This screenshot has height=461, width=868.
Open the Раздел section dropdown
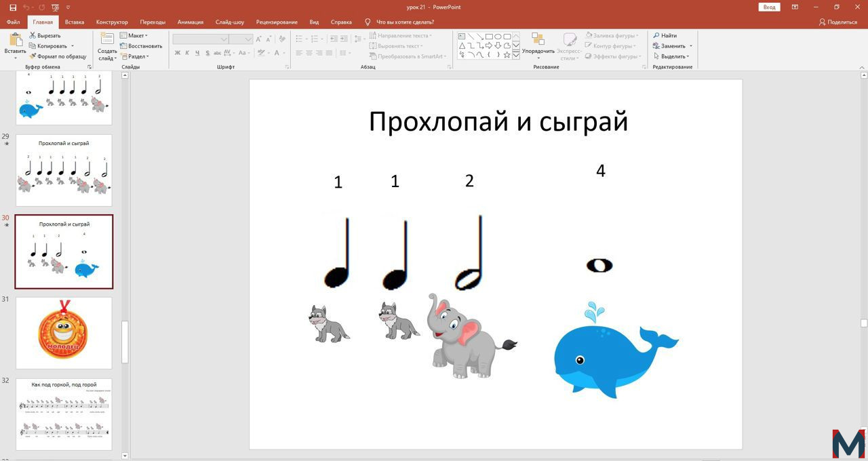(x=134, y=56)
